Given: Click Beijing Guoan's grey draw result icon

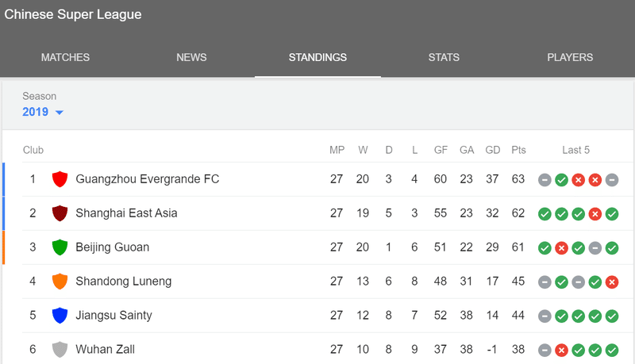Looking at the screenshot, I should (595, 248).
